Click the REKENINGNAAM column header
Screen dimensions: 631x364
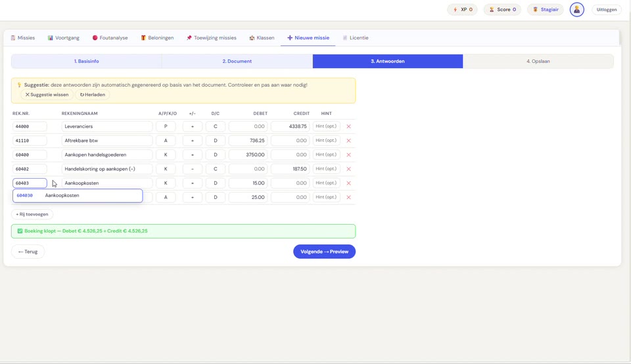80,114
